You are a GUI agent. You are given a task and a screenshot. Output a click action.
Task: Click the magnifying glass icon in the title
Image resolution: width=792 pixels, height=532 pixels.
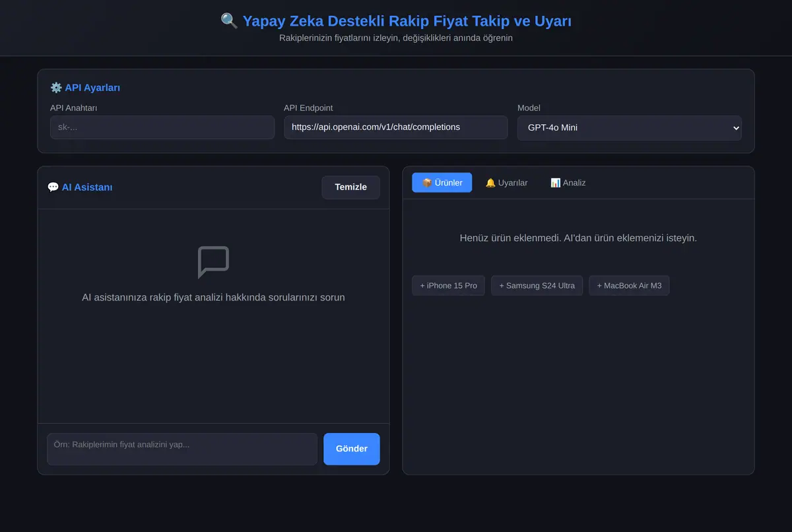point(229,21)
